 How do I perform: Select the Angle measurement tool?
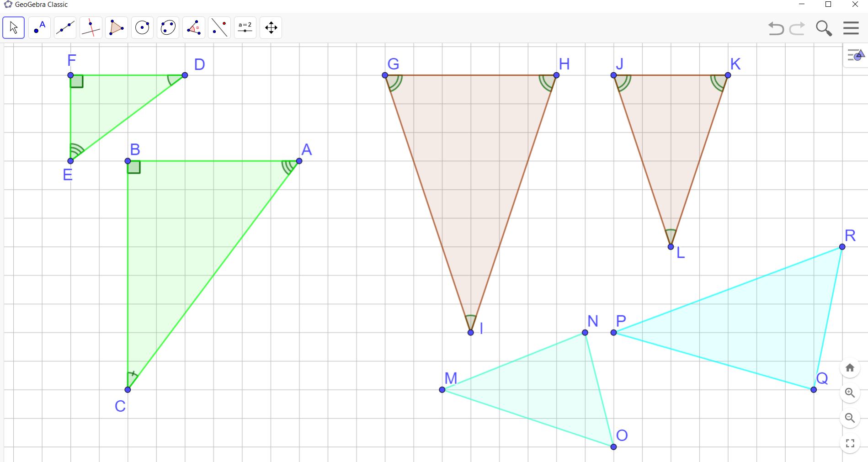coord(194,28)
